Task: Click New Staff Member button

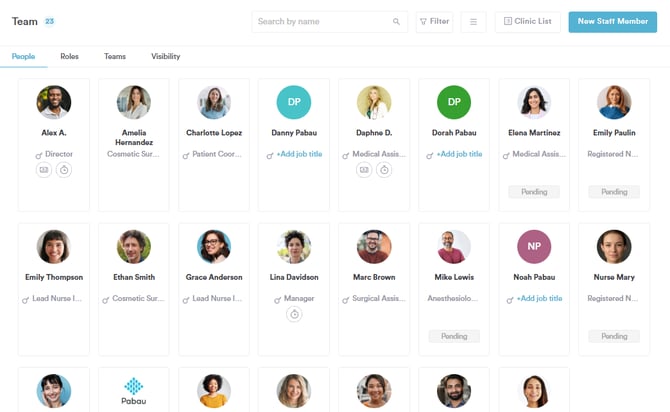Action: tap(612, 22)
